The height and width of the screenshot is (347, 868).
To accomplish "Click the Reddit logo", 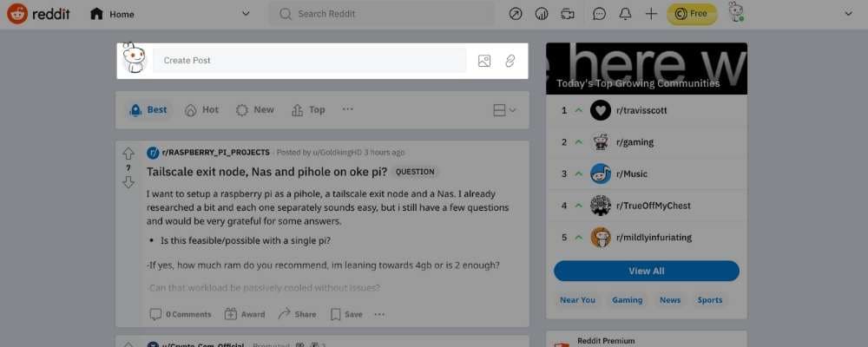I will click(x=39, y=14).
